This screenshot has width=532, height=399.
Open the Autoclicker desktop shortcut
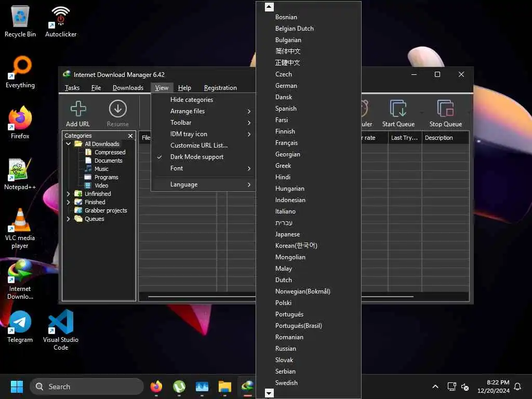61,21
